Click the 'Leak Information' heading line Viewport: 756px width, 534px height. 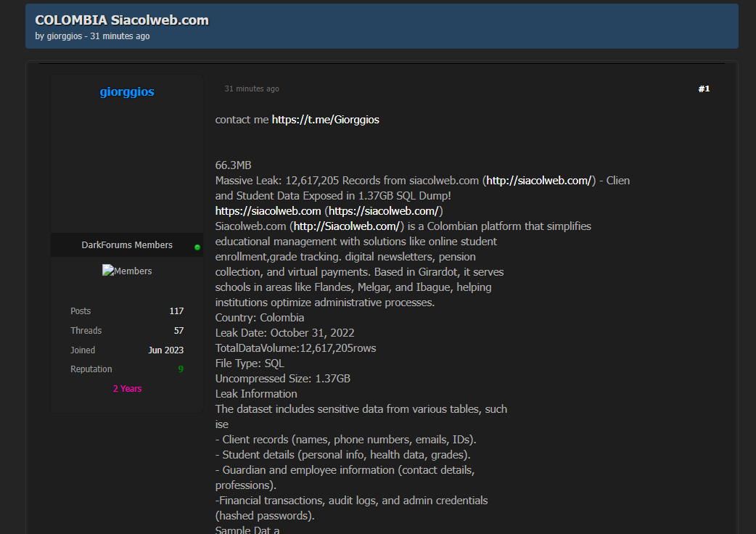click(256, 394)
